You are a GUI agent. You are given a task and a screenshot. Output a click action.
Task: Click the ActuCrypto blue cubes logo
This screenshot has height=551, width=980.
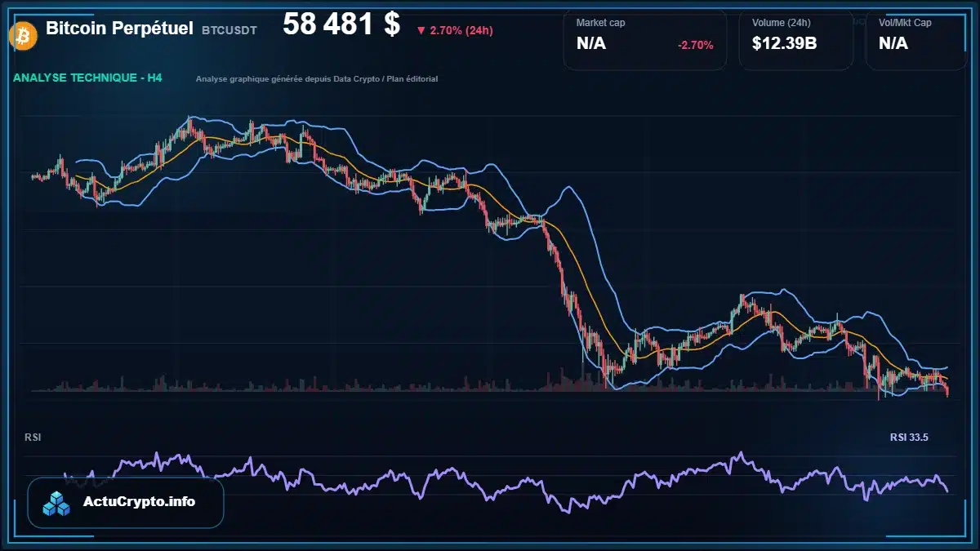click(57, 503)
